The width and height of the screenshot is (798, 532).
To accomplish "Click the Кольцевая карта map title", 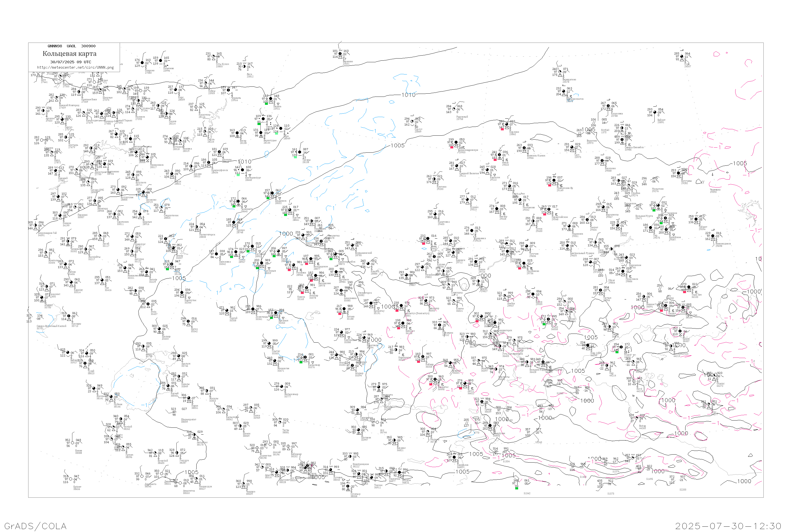I will [69, 54].
